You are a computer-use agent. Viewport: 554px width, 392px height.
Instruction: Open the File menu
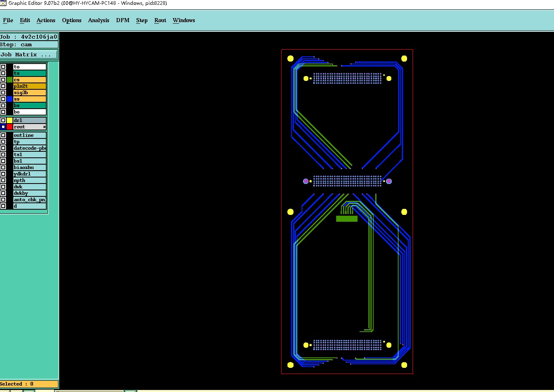8,21
